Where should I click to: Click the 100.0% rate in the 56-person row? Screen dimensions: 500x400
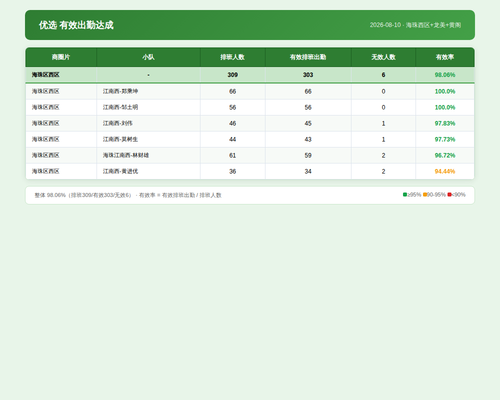(x=445, y=107)
